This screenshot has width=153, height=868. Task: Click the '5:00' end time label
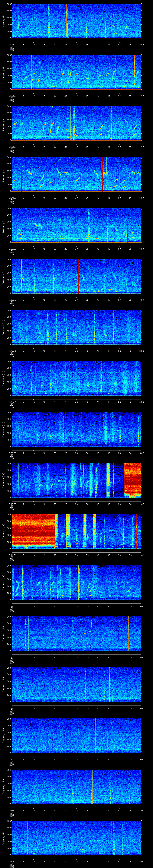click(x=141, y=197)
